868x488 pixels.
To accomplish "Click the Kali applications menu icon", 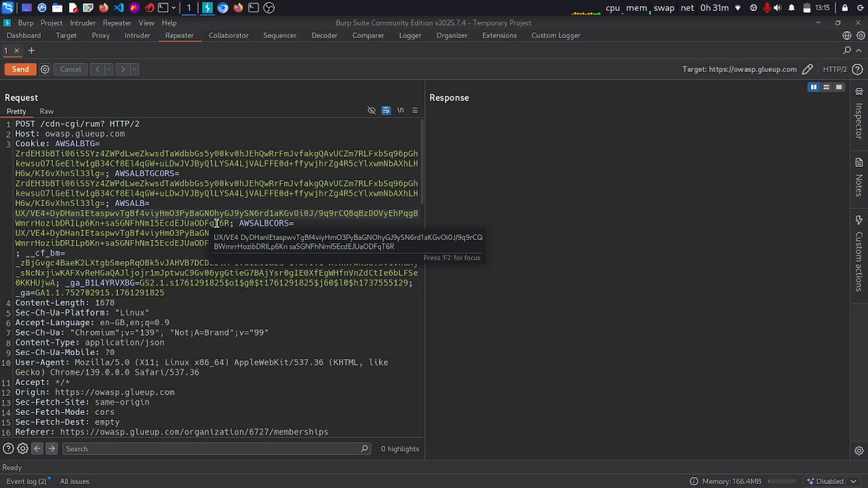I will [8, 8].
